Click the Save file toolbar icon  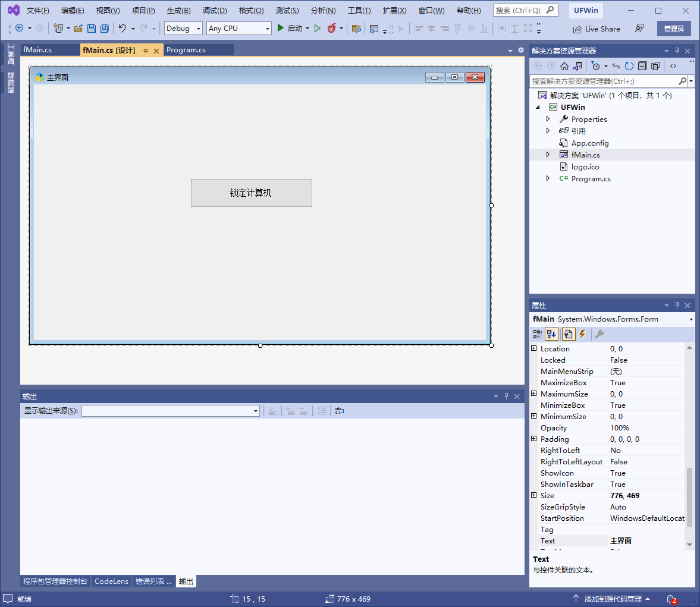coord(92,29)
